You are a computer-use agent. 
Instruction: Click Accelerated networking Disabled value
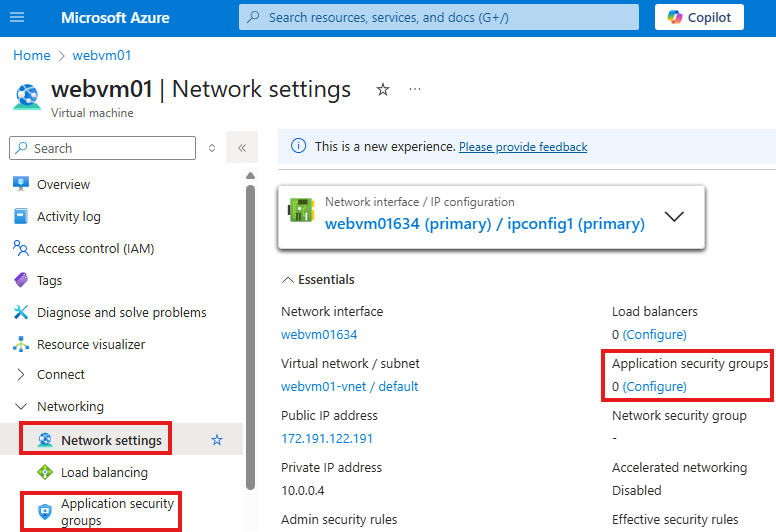pyautogui.click(x=636, y=490)
